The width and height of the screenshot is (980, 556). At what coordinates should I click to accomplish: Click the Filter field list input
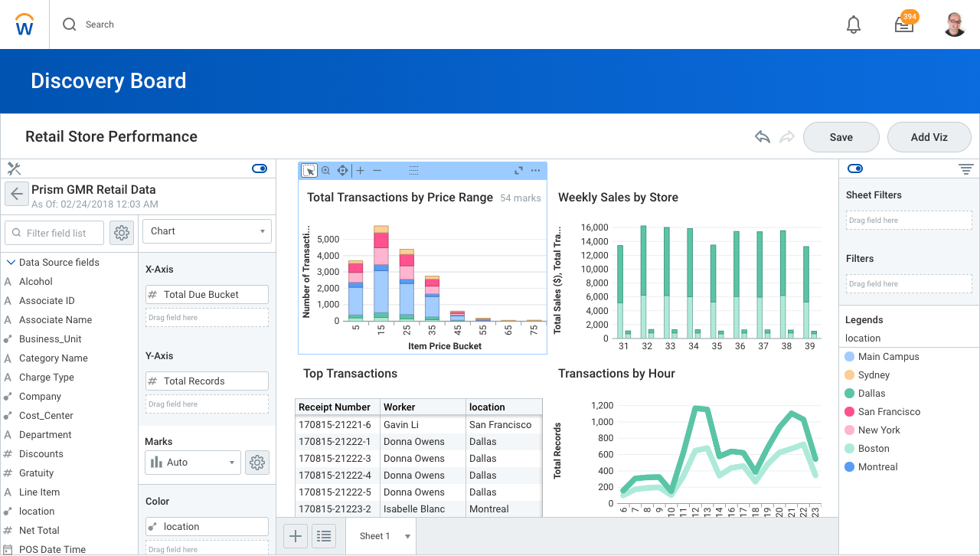point(56,233)
